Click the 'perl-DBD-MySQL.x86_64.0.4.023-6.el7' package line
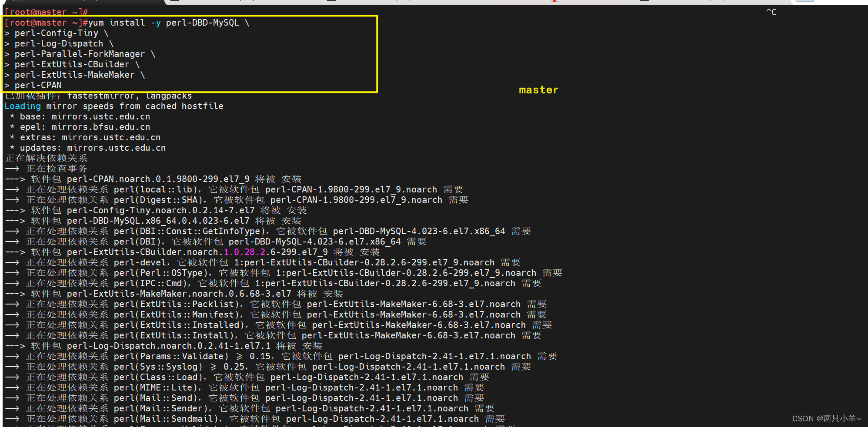 [153, 221]
